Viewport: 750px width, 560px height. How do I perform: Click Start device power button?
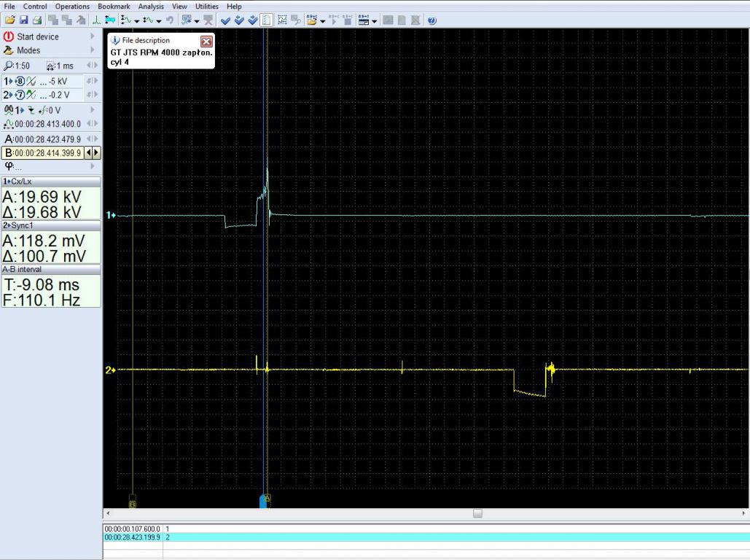(x=31, y=36)
